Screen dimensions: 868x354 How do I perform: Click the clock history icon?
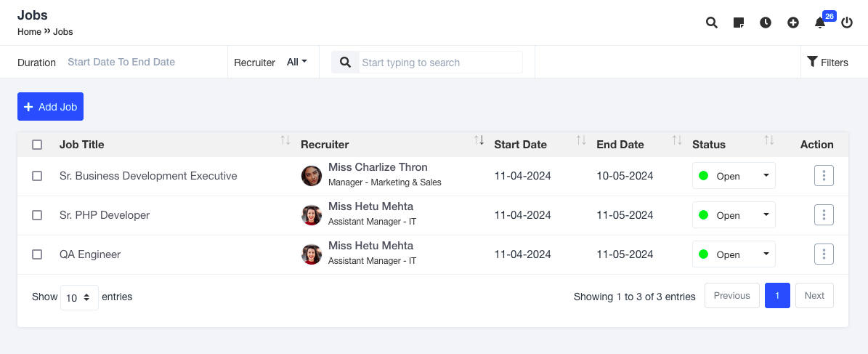(766, 23)
